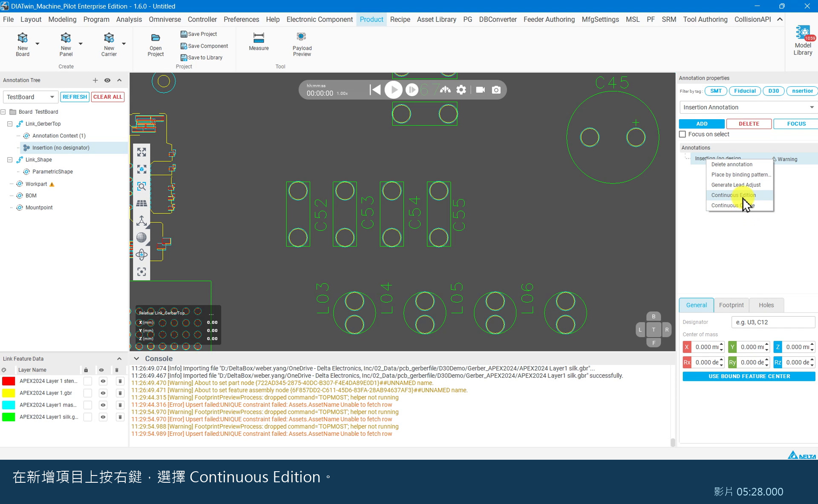The image size is (818, 504).
Task: Click red swatch of APEX2024 Layer 1 sten
Action: (9, 381)
